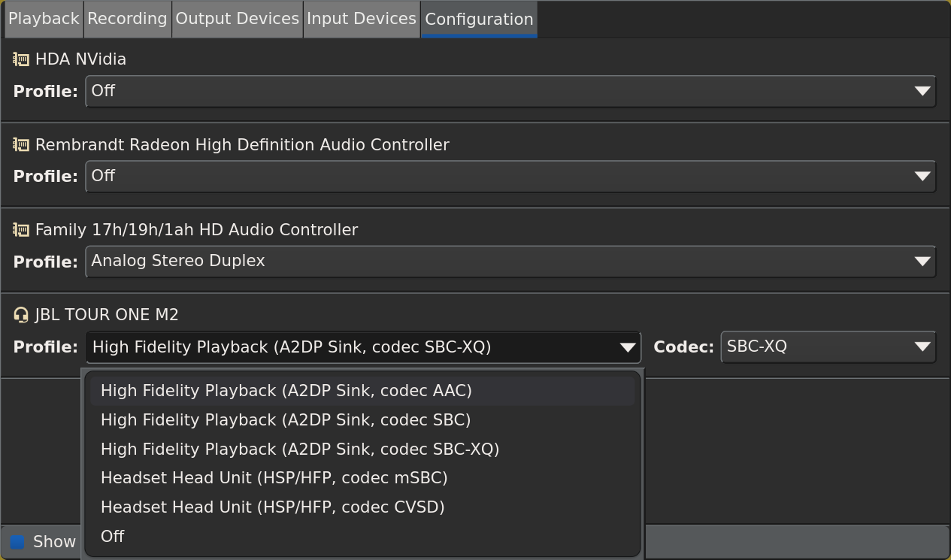The height and width of the screenshot is (560, 951).
Task: Collapse the JBL TOUR ONE M2 profile dropdown
Action: 363,347
